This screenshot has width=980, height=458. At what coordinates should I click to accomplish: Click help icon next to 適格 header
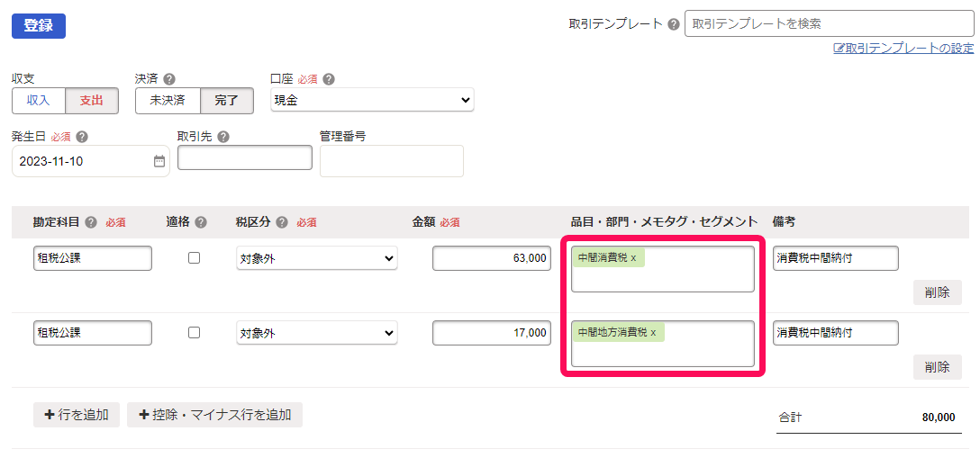coord(201,222)
